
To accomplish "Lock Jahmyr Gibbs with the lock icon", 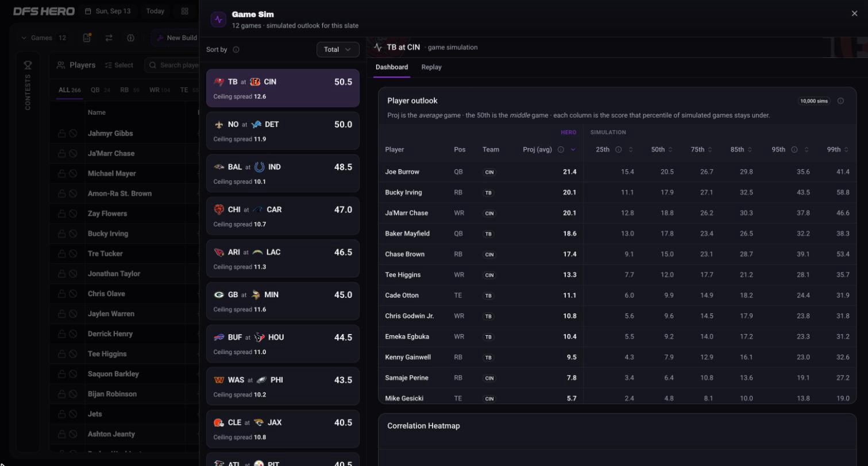I will tap(61, 134).
